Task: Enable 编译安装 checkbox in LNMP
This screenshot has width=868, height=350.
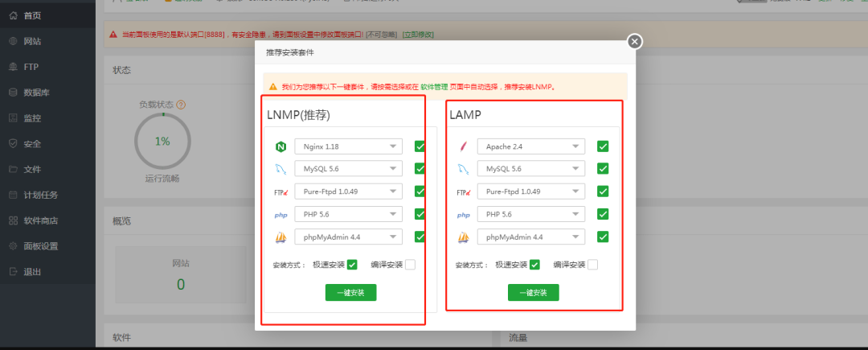Action: [x=410, y=265]
